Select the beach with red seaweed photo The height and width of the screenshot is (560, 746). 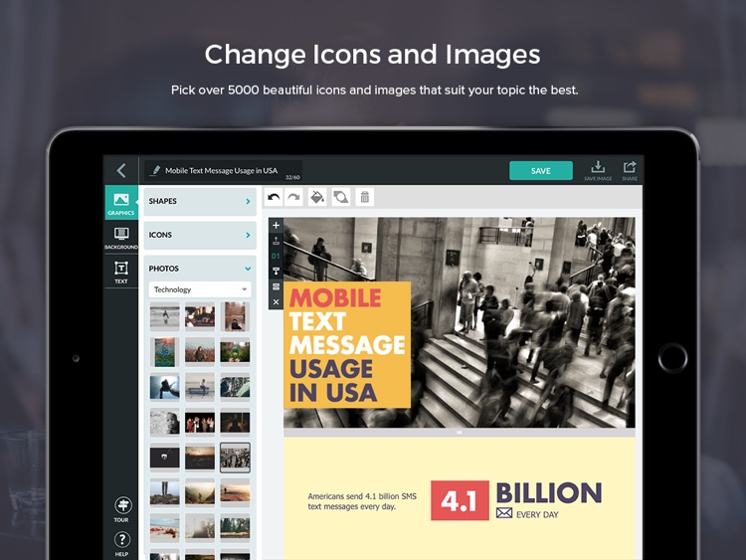(x=164, y=527)
